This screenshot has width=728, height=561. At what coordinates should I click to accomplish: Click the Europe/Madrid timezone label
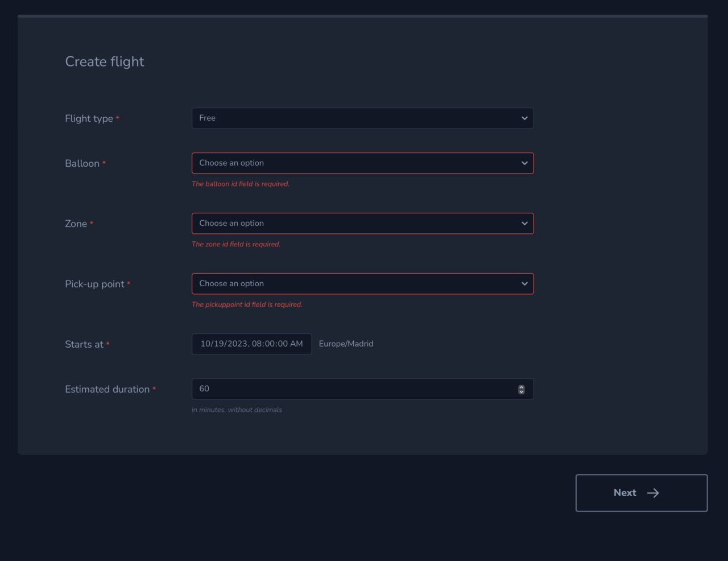[x=346, y=344]
